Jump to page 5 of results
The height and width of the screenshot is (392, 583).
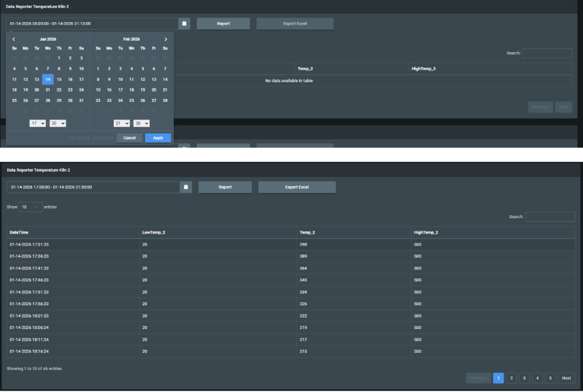pos(550,378)
